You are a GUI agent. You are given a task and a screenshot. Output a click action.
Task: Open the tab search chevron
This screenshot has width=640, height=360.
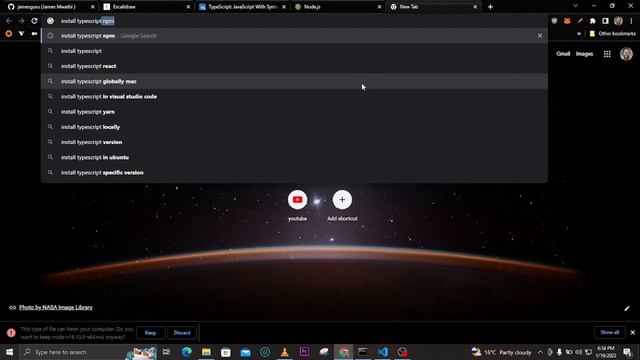[576, 6]
